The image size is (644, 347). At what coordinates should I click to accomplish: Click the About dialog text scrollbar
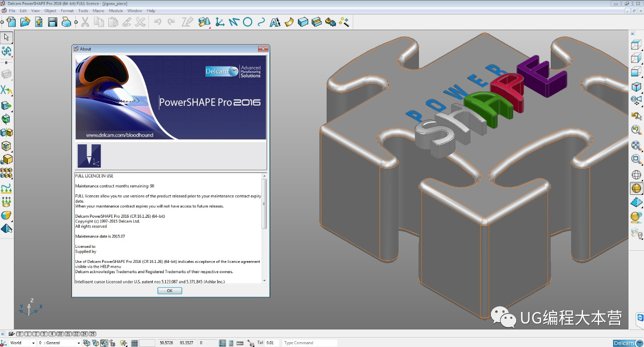pyautogui.click(x=264, y=228)
